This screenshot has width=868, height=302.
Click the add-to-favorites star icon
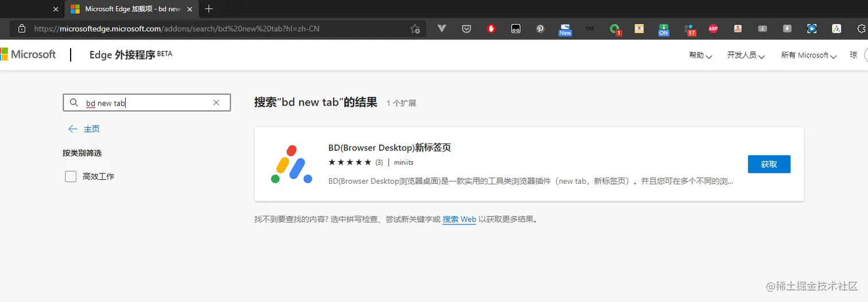pos(415,29)
